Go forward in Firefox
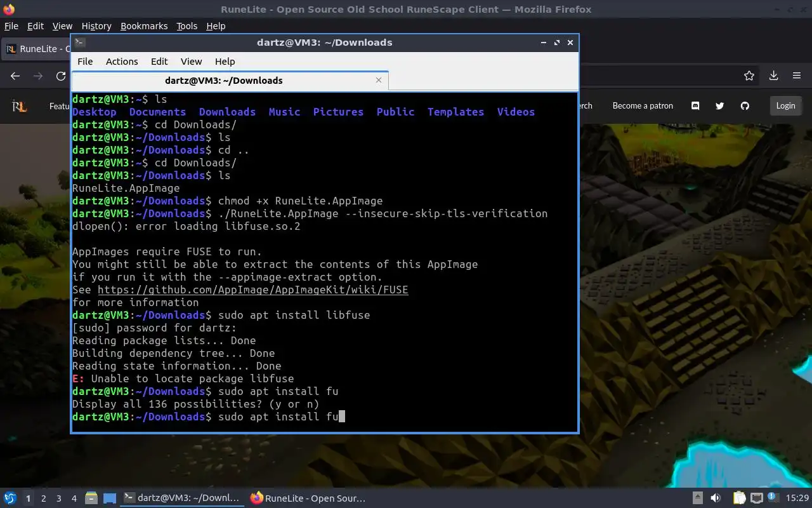The image size is (812, 508). pos(38,76)
